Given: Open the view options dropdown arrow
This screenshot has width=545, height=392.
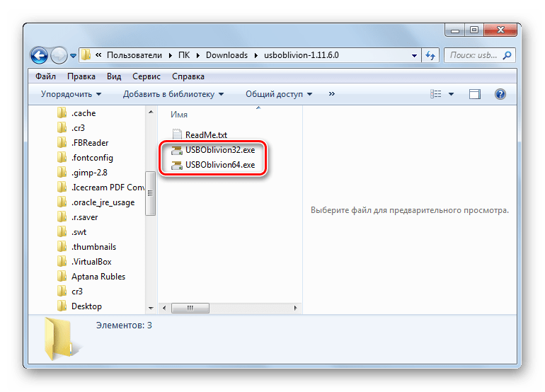Looking at the screenshot, I should pos(451,94).
